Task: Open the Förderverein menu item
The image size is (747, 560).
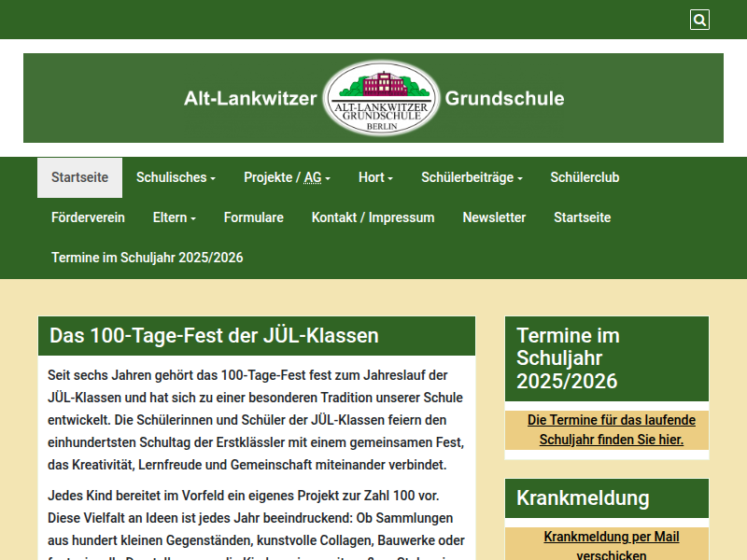Action: (x=88, y=217)
